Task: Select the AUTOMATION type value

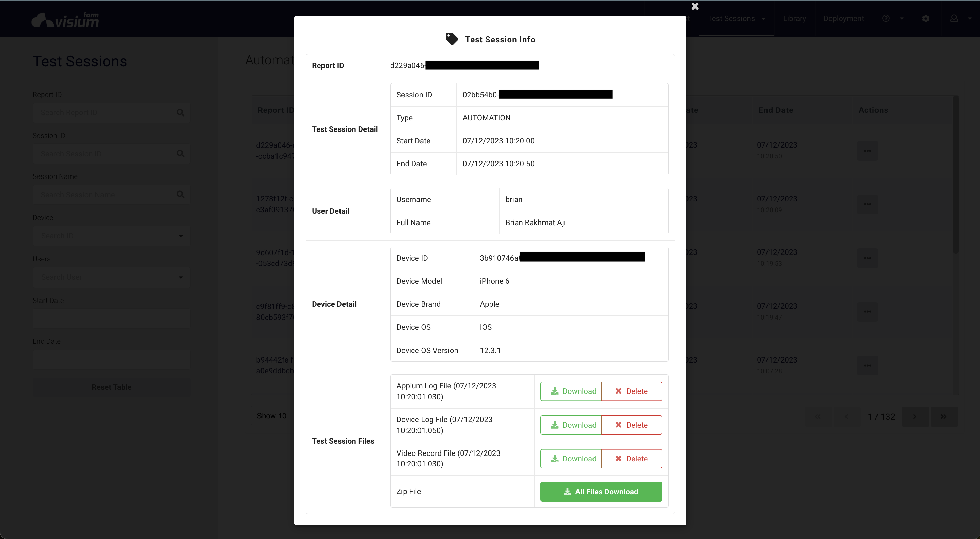Action: coord(487,118)
